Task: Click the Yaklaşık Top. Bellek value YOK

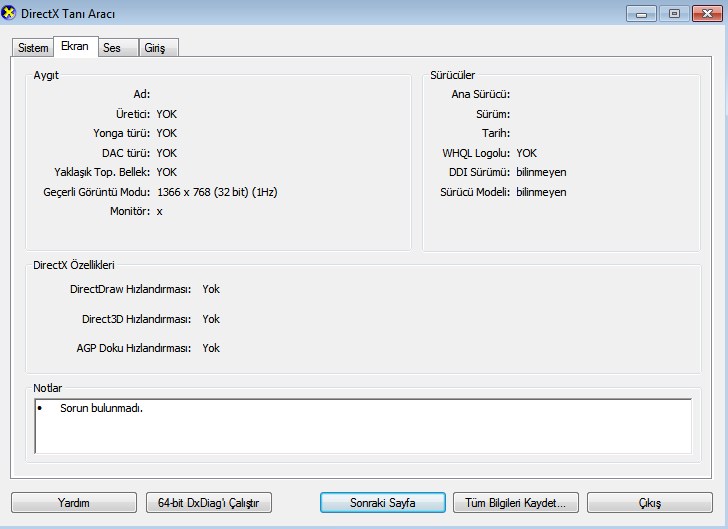Action: [166, 172]
